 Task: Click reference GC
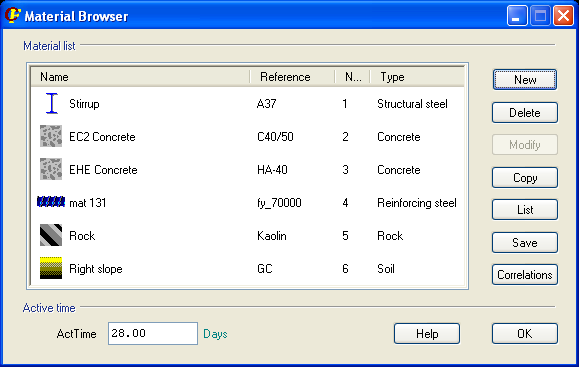(x=265, y=268)
